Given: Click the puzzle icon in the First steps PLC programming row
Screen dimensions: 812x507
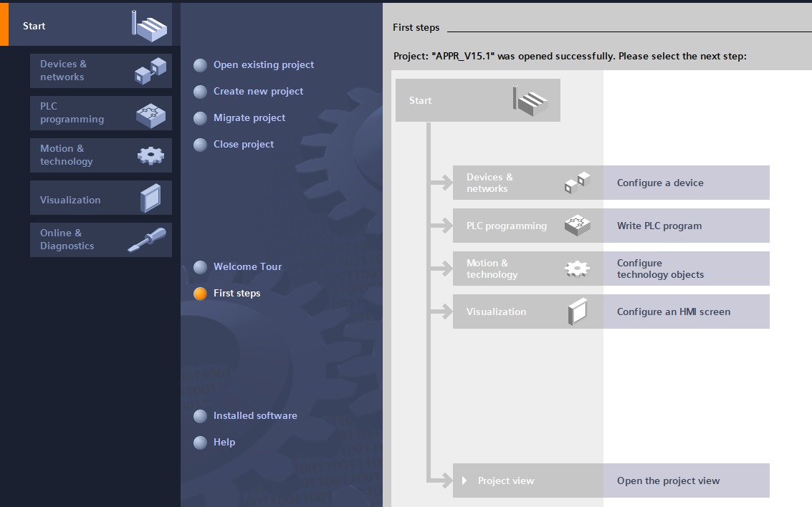Looking at the screenshot, I should pyautogui.click(x=577, y=226).
